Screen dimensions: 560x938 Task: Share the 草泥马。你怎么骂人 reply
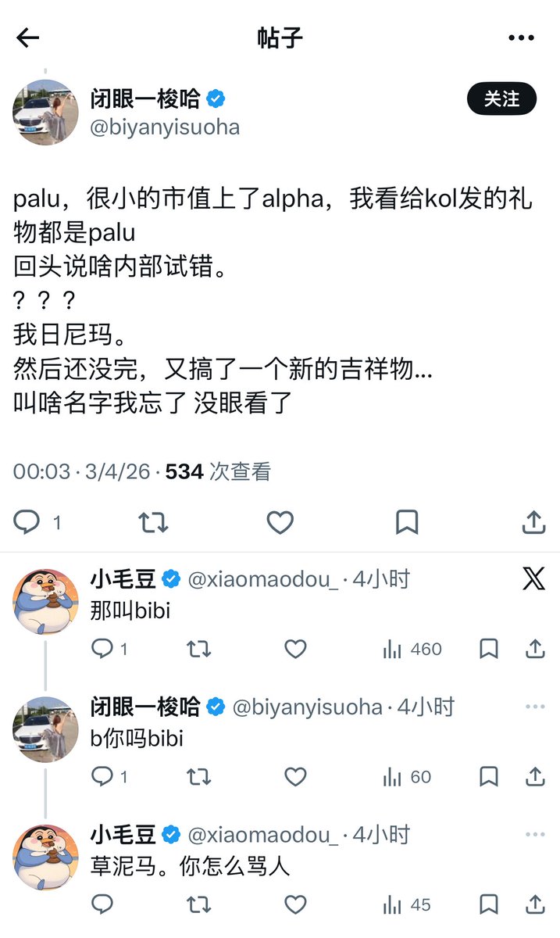pos(535,904)
